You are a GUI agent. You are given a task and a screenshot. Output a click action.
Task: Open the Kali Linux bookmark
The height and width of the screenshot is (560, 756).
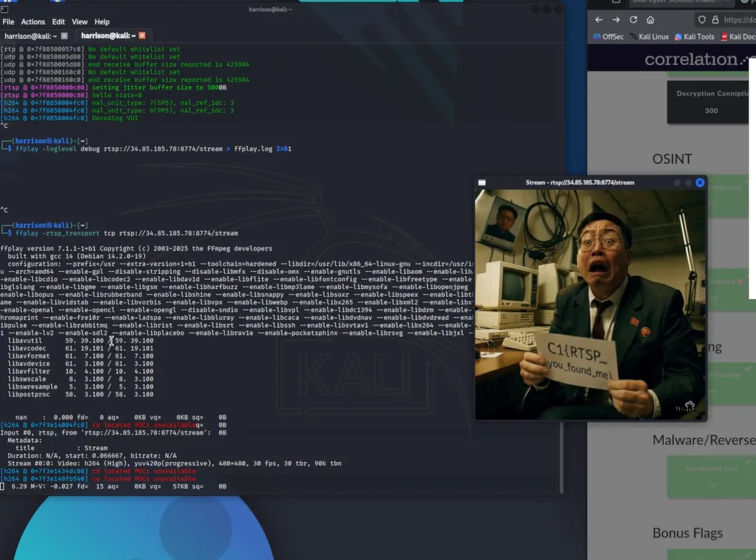(x=649, y=37)
